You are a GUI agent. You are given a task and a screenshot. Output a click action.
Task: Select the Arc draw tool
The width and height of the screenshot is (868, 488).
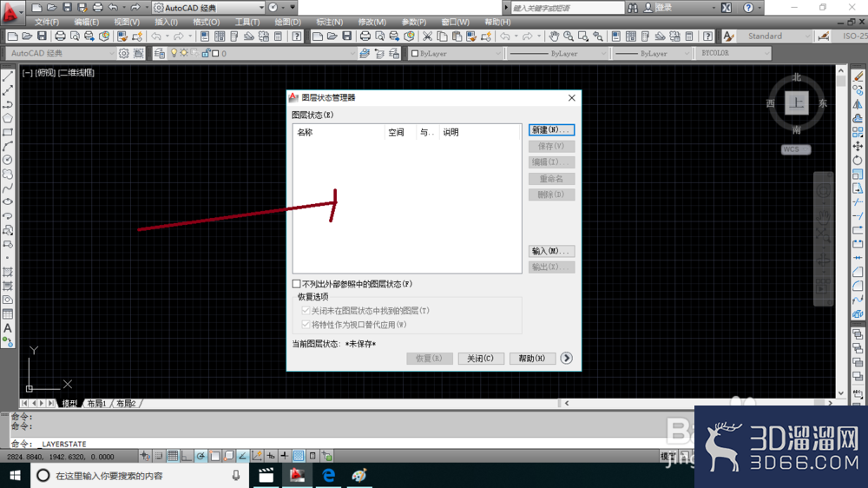pyautogui.click(x=8, y=146)
